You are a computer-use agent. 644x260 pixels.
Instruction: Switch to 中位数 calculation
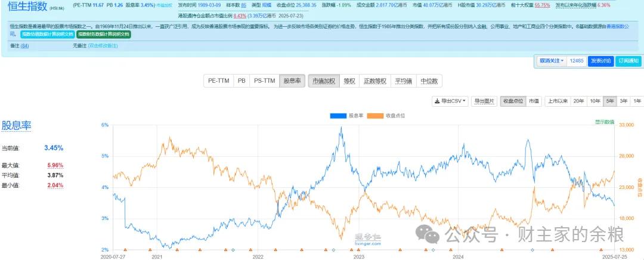pos(429,81)
